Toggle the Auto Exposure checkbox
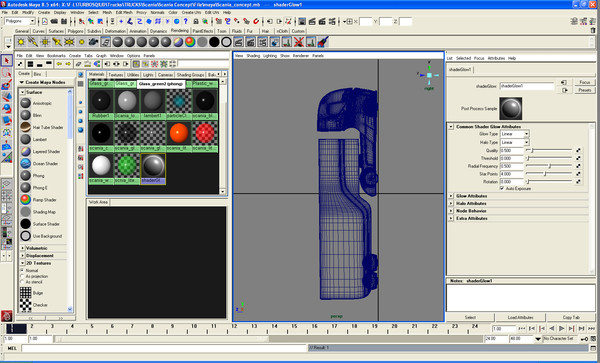Screen dimensions: 600x363 (502, 189)
